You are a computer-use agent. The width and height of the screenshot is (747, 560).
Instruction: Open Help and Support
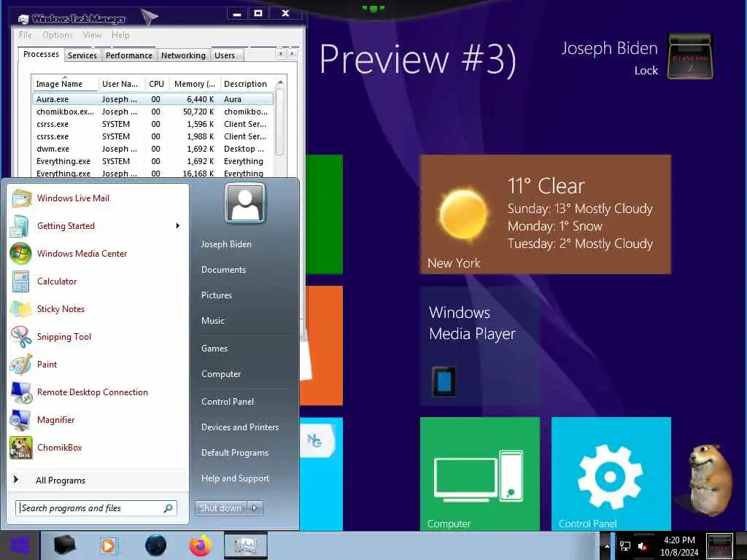235,478
